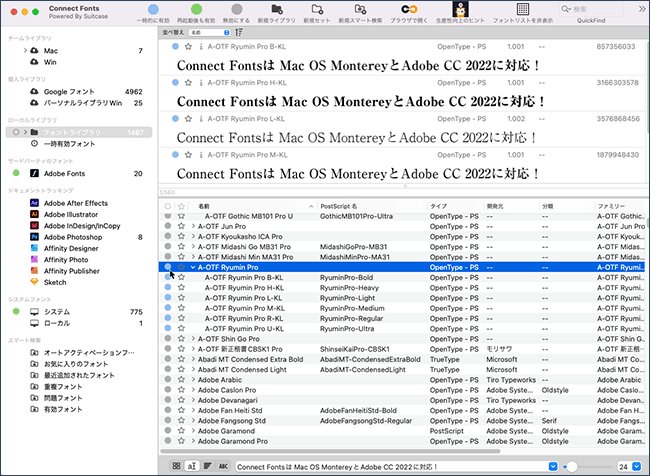Open the sort-by 名前 dropdown
650x476 pixels.
click(210, 32)
